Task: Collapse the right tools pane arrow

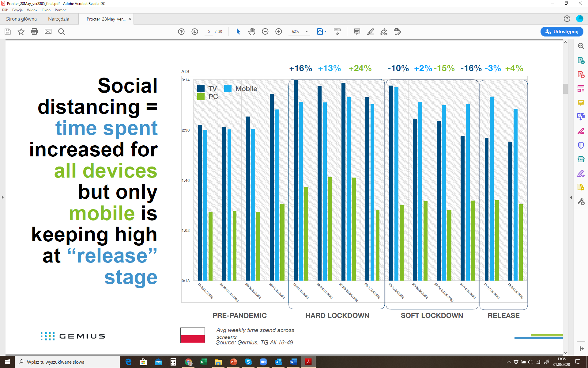Action: coord(571,197)
